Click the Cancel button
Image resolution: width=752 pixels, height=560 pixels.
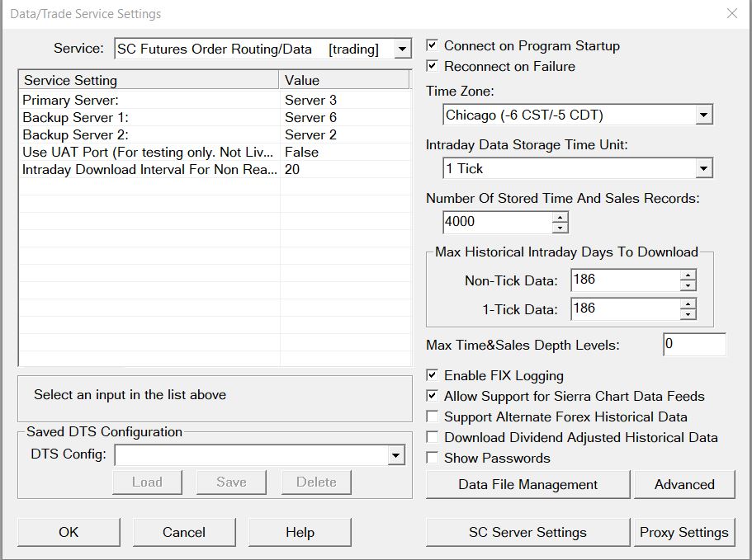[184, 532]
